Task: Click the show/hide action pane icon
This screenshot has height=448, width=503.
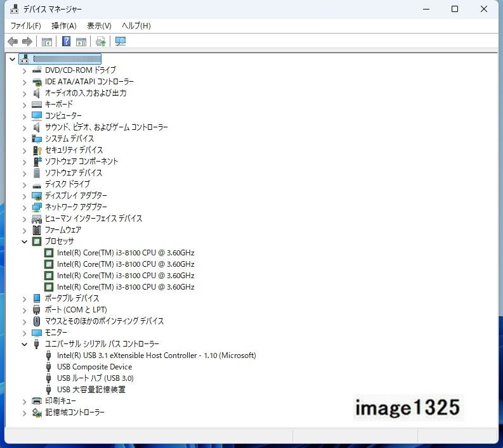Action: [x=81, y=42]
